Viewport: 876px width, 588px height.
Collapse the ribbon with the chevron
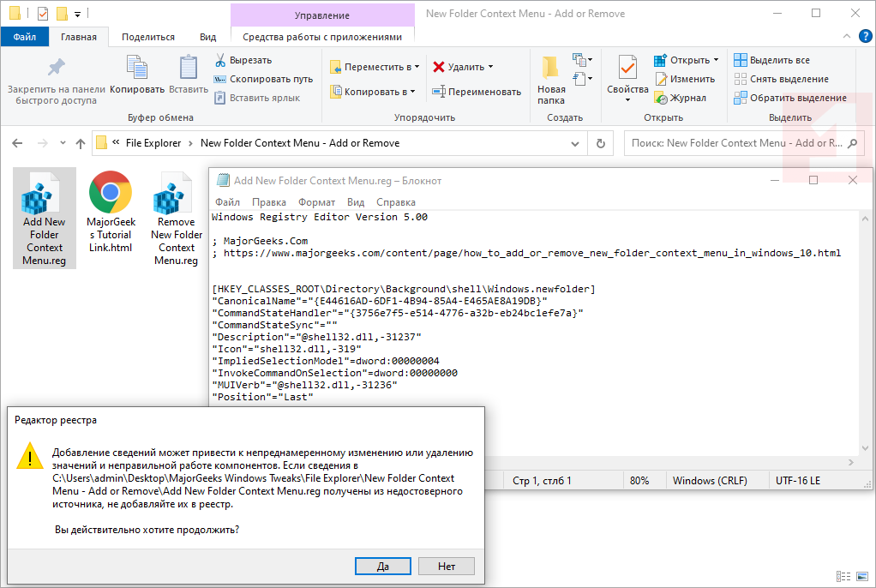point(846,36)
